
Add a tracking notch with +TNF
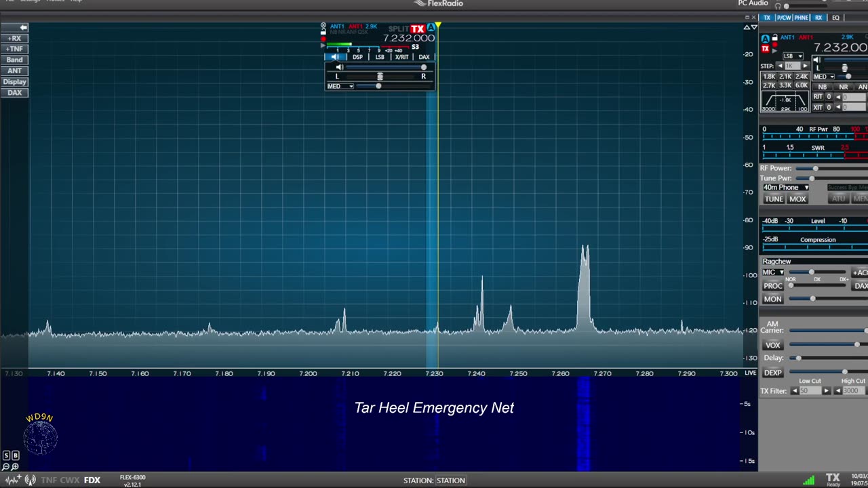click(x=14, y=49)
